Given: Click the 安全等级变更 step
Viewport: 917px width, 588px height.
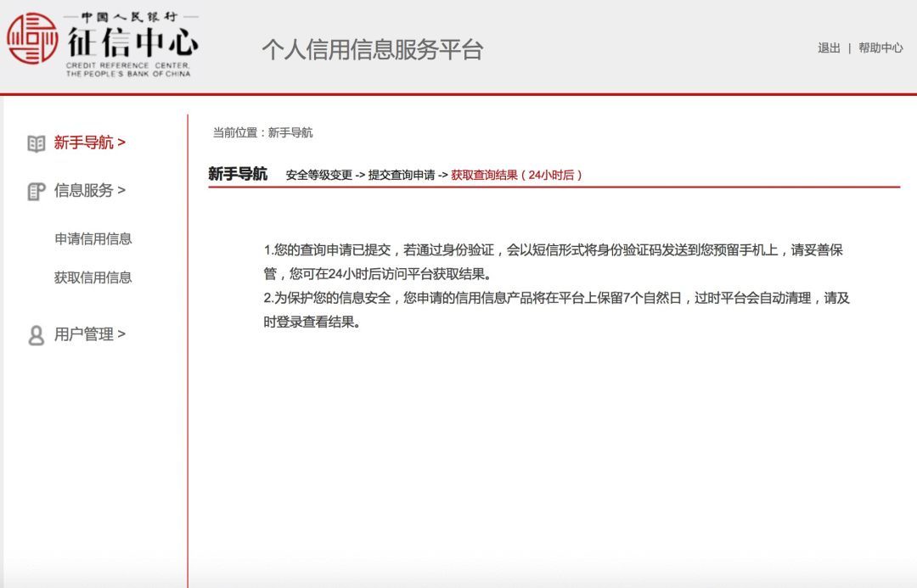Looking at the screenshot, I should [x=318, y=175].
